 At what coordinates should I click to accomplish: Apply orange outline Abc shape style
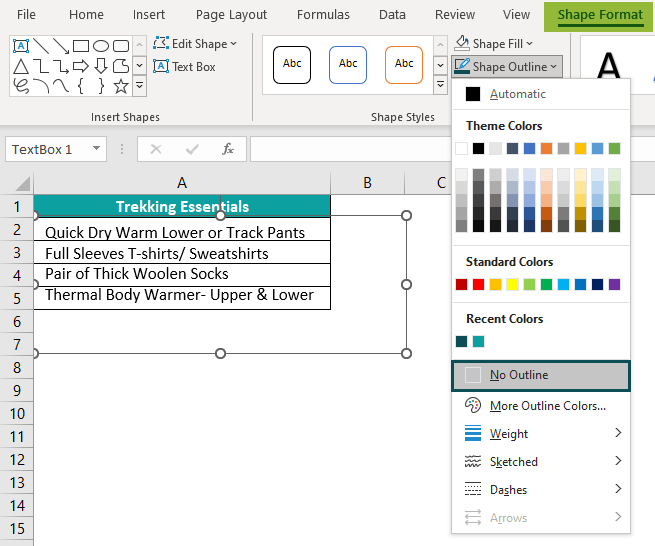tap(404, 65)
